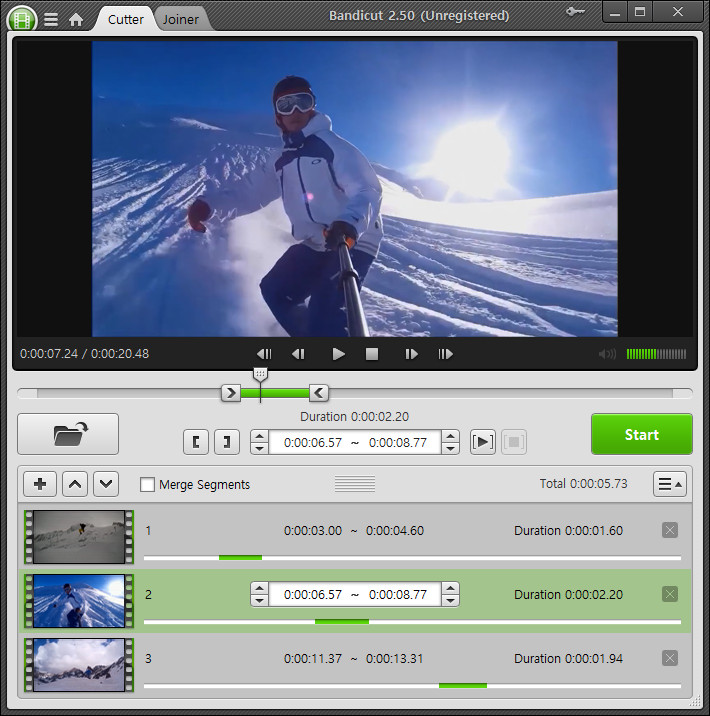This screenshot has height=716, width=710.
Task: Select segment 1 thumbnail
Action: 79,537
